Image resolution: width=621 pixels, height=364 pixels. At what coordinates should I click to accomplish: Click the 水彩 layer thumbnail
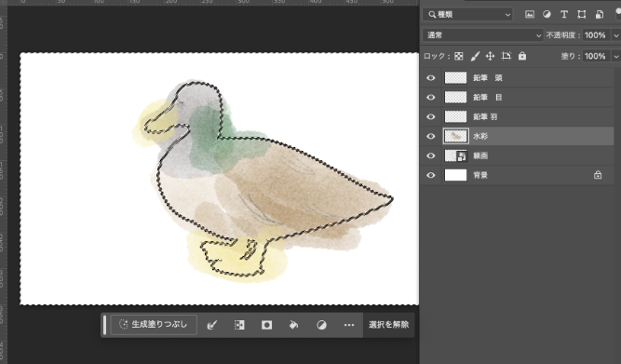pyautogui.click(x=455, y=136)
